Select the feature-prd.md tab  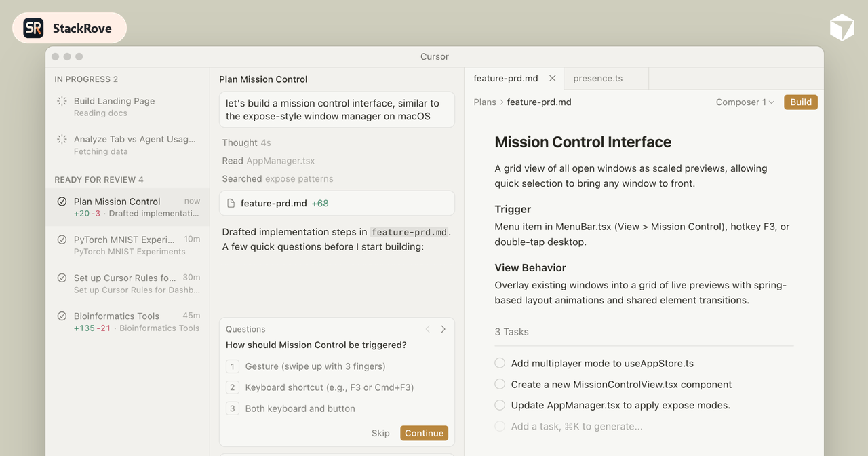505,78
